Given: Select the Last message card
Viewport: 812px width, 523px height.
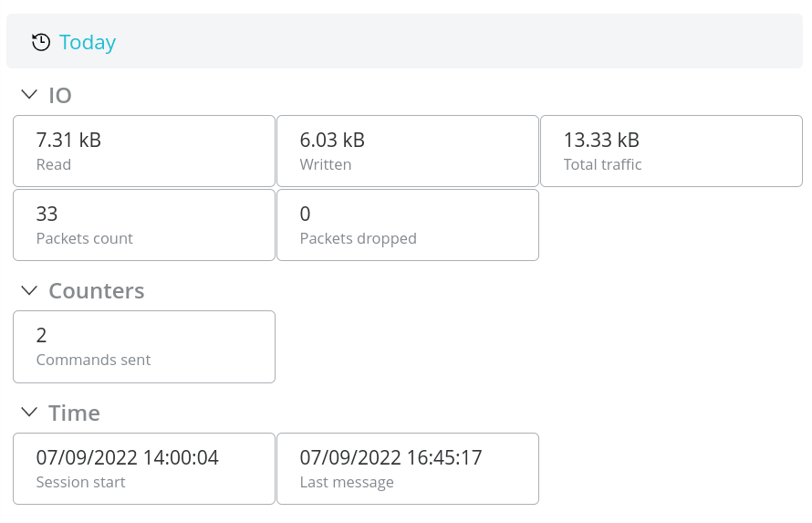Looking at the screenshot, I should tap(408, 468).
